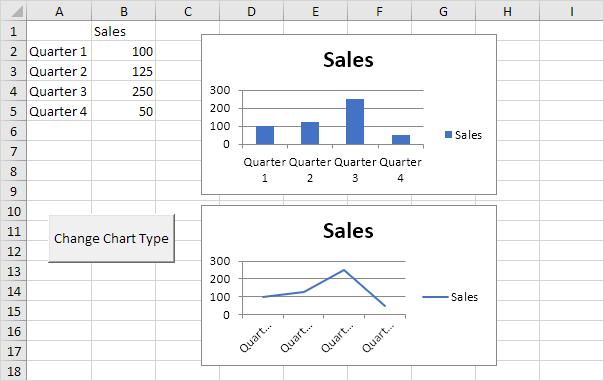Click the 300 axis label in column chart
Image resolution: width=604 pixels, height=381 pixels.
[220, 90]
